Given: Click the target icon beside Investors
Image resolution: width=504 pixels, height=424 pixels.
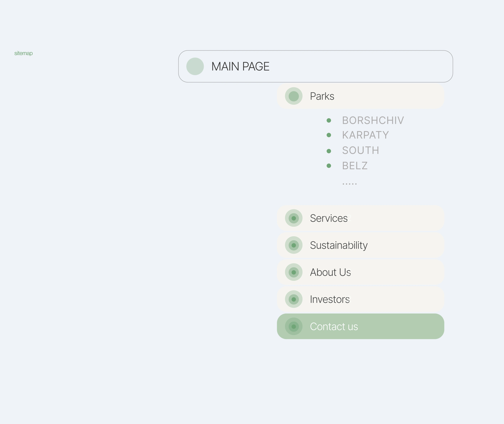Looking at the screenshot, I should tap(293, 299).
